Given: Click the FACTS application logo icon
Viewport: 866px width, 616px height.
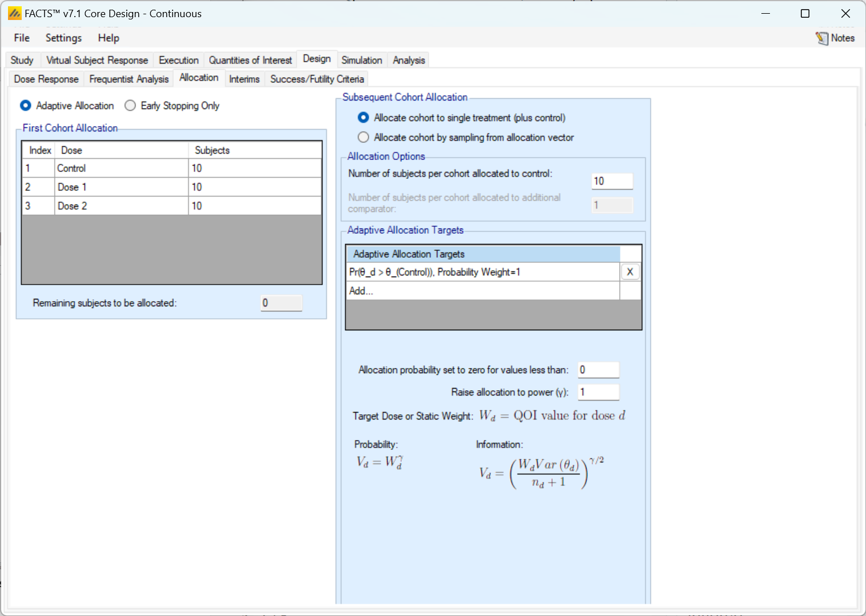Looking at the screenshot, I should pyautogui.click(x=14, y=13).
